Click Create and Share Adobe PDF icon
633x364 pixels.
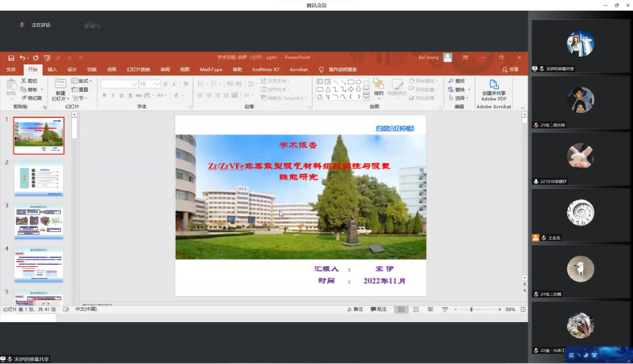[494, 85]
